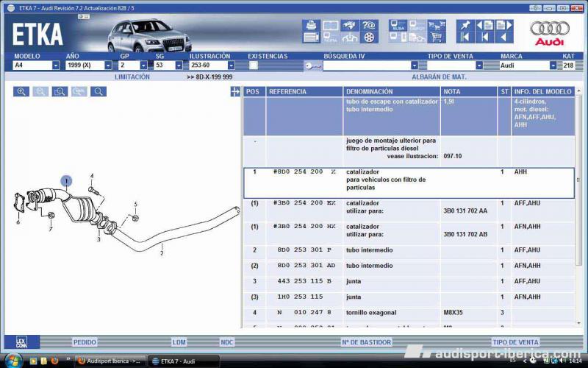
Task: Open the SG dropdown showing 53
Action: [179, 66]
